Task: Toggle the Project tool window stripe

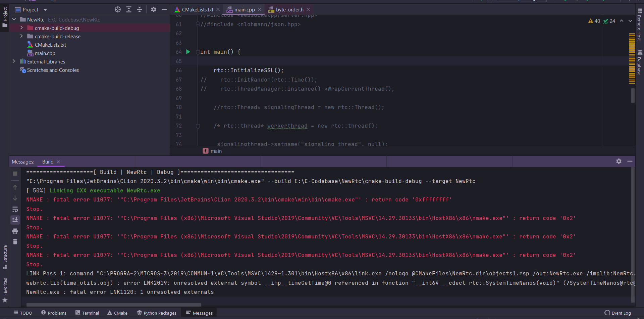Action: tap(5, 17)
